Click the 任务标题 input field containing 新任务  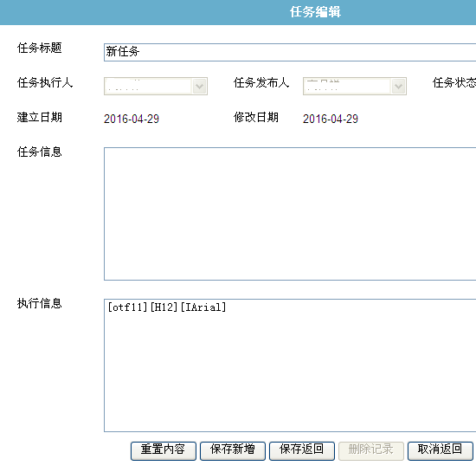[290, 52]
